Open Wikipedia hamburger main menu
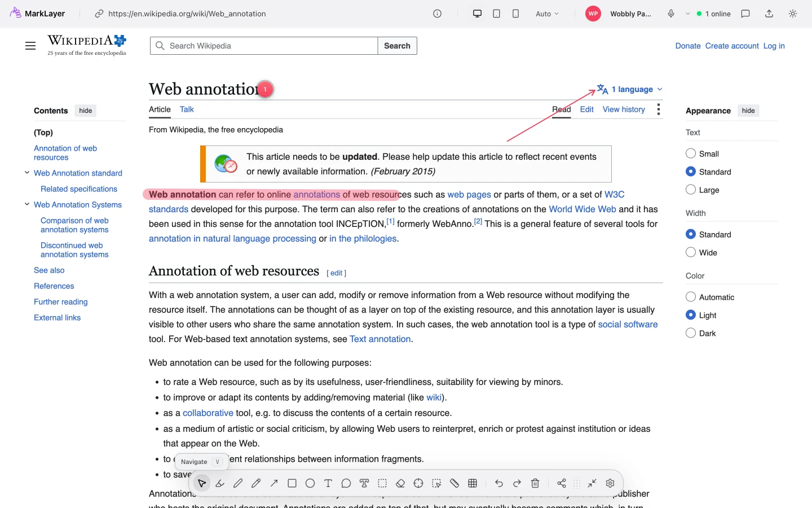Viewport: 812px width, 508px height. click(x=30, y=46)
